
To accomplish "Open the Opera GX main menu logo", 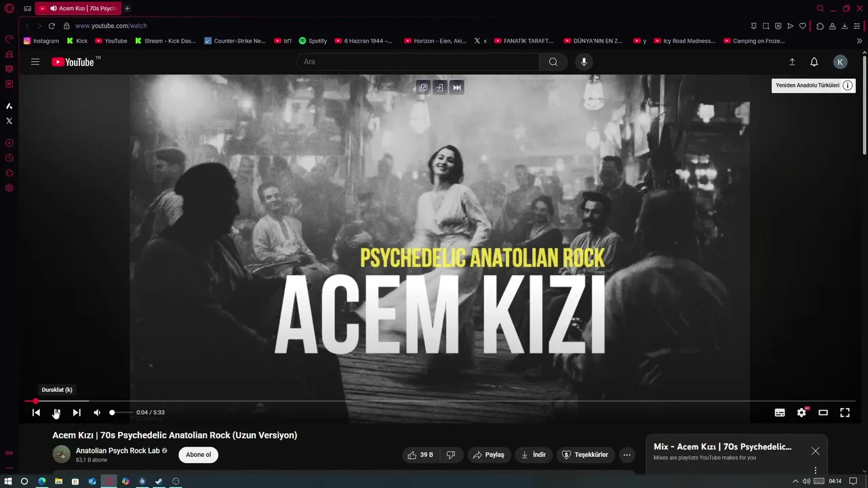I will point(9,8).
